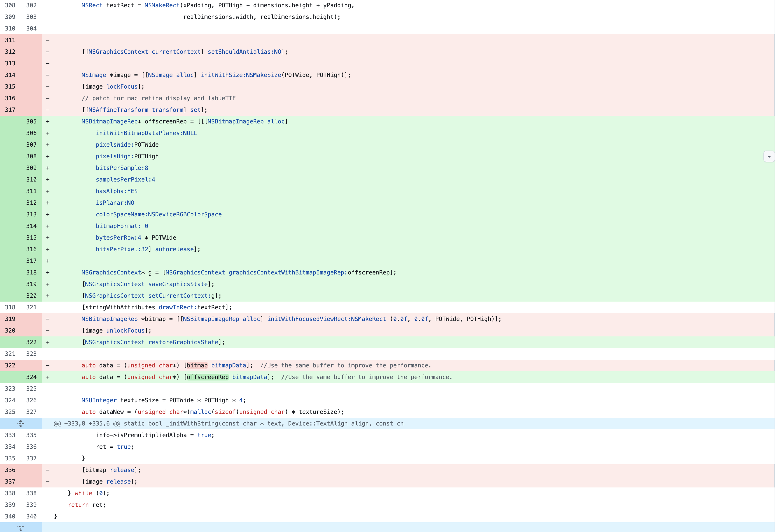777x532 pixels.
Task: Click 'colorSpaceName:NSDeviceRGBColorSpace' on line 313
Action: [158, 214]
